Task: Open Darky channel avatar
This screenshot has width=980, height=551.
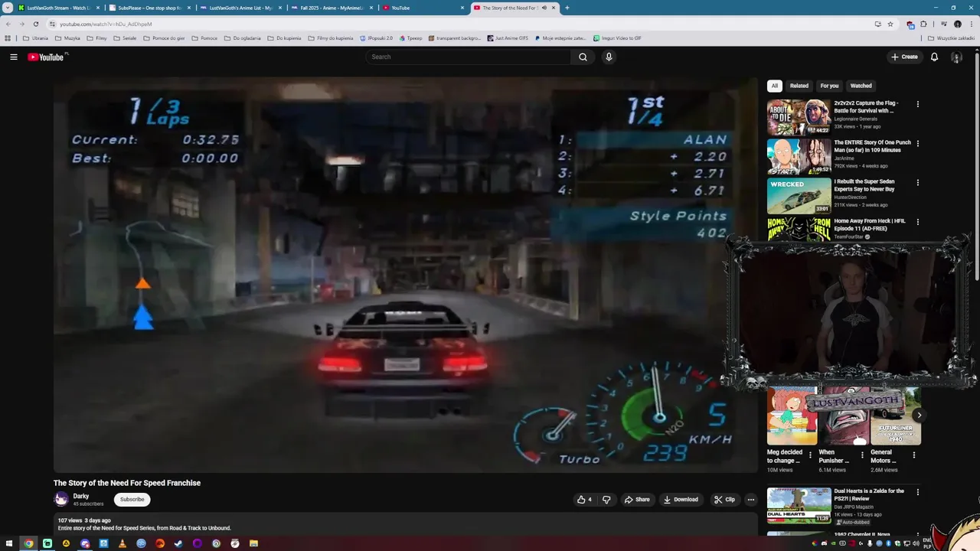Action: tap(61, 500)
